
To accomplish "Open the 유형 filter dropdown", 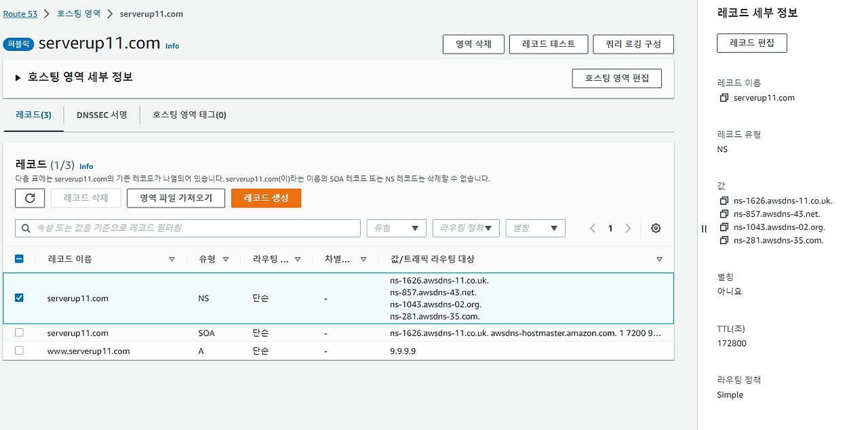I will point(397,229).
